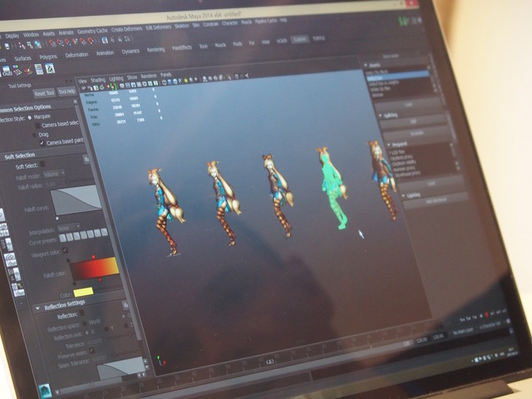Viewport: 532px width, 399px height.
Task: Click the first red magnet snap icon
Action: click(52, 43)
